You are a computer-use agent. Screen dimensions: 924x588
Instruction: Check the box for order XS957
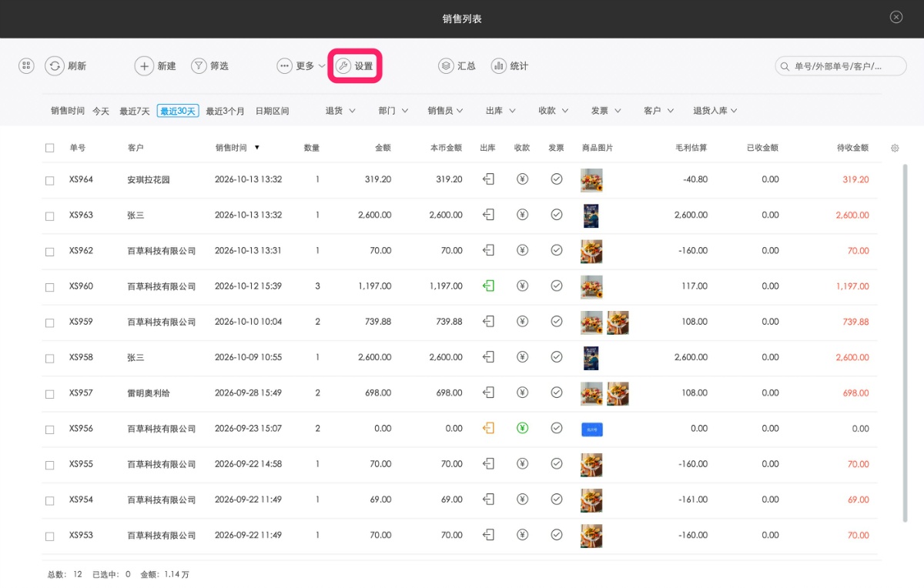[50, 394]
